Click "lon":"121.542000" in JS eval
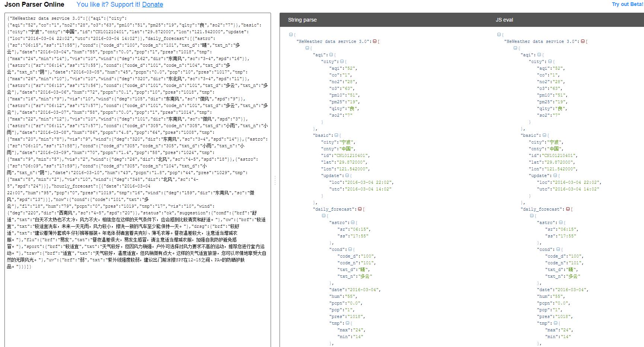The height and width of the screenshot is (347, 644). click(x=553, y=169)
